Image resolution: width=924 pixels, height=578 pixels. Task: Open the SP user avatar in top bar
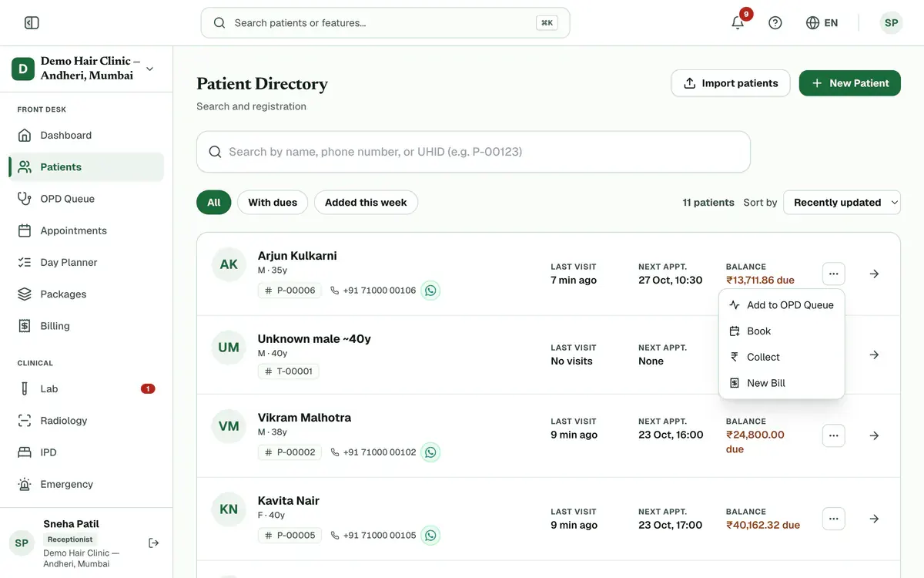[891, 23]
